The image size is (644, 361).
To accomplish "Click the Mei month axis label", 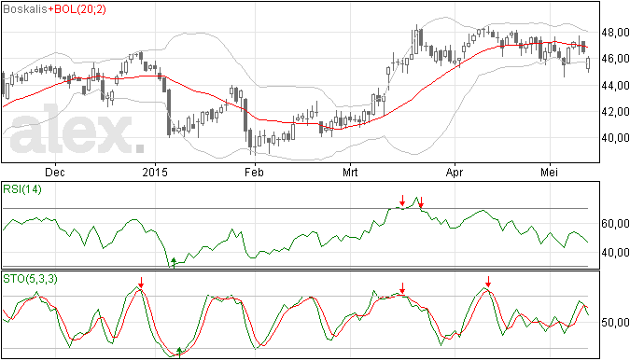I will click(x=549, y=172).
